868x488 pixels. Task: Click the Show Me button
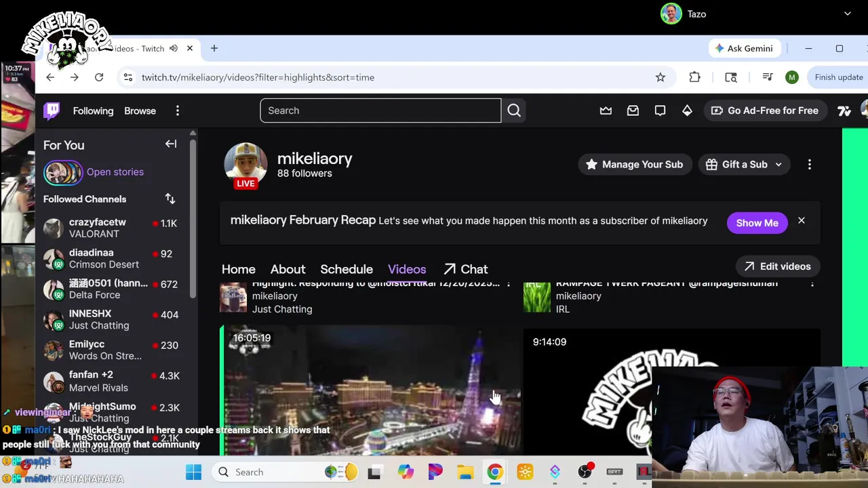(757, 223)
